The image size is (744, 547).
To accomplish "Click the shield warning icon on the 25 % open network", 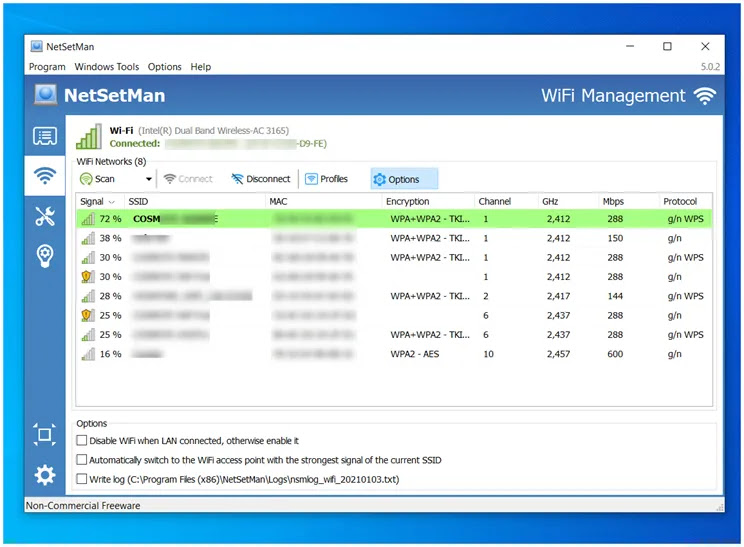I will pos(88,315).
